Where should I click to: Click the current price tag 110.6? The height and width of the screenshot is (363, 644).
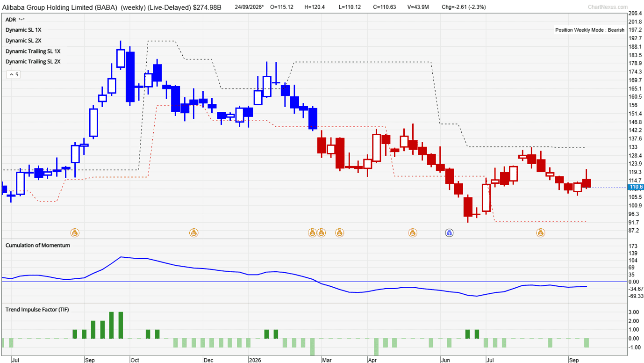click(x=636, y=187)
